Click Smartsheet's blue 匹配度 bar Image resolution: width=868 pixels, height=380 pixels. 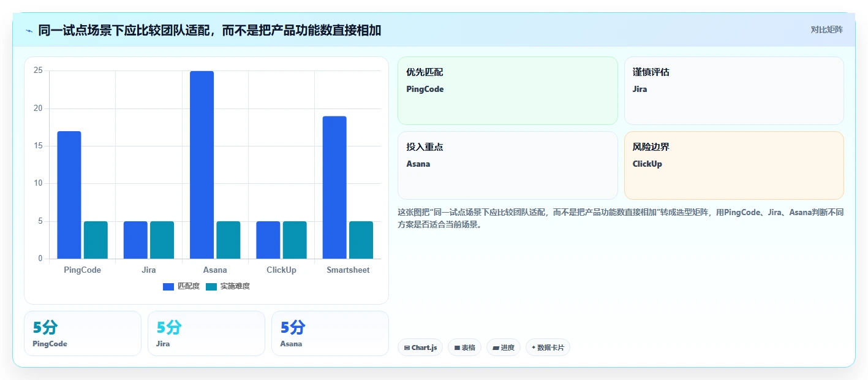pyautogui.click(x=334, y=188)
